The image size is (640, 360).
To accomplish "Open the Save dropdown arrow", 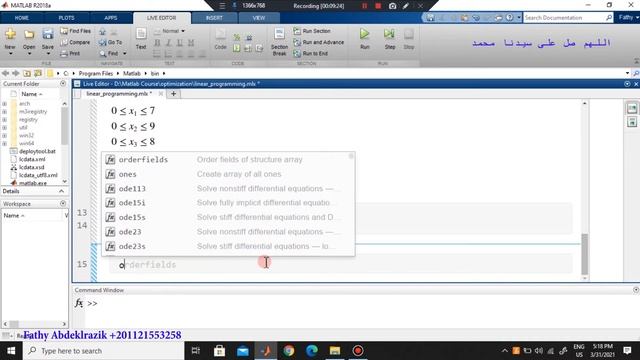I will point(48,53).
